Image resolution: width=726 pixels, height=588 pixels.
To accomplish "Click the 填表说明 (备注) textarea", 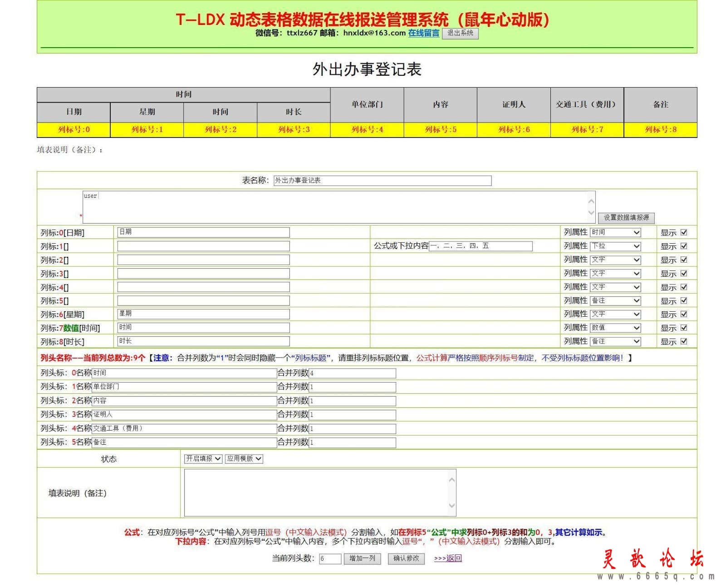I will (320, 493).
